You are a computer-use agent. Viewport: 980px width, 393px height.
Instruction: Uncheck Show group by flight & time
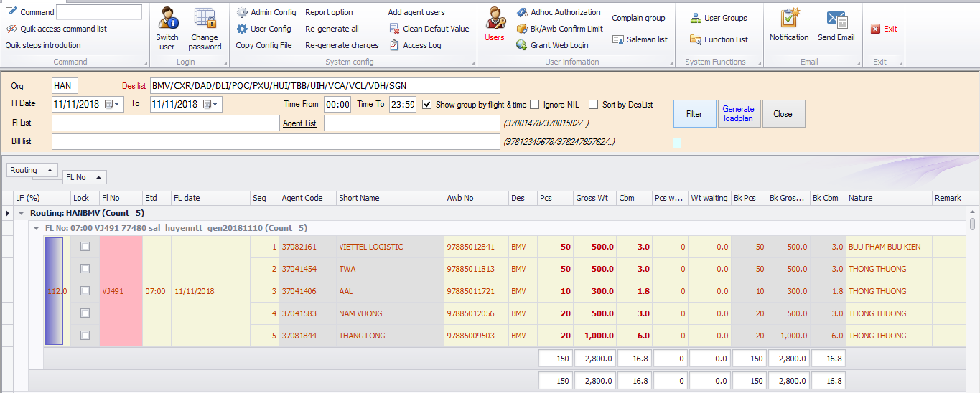click(x=427, y=105)
